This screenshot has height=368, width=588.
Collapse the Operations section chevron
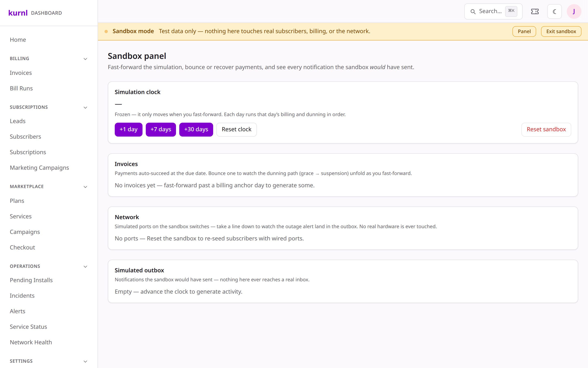coord(85,267)
